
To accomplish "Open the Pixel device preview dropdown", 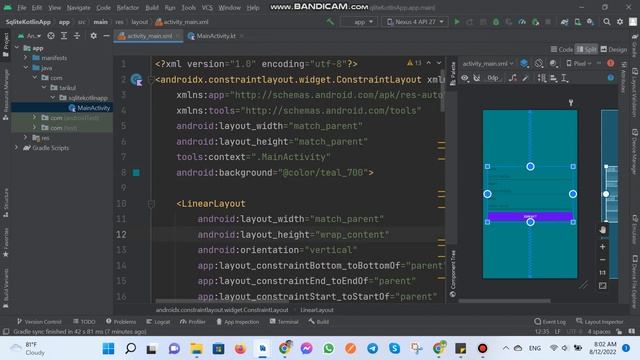I will 579,63.
